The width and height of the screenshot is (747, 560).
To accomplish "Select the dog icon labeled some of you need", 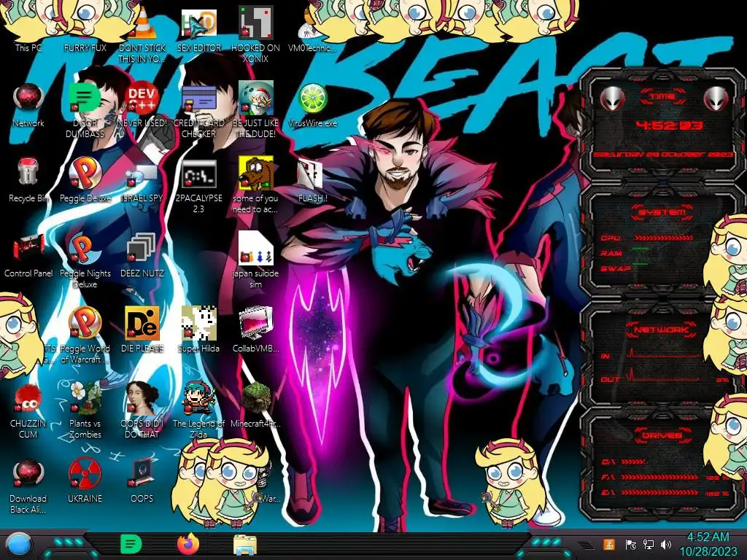I will (256, 172).
